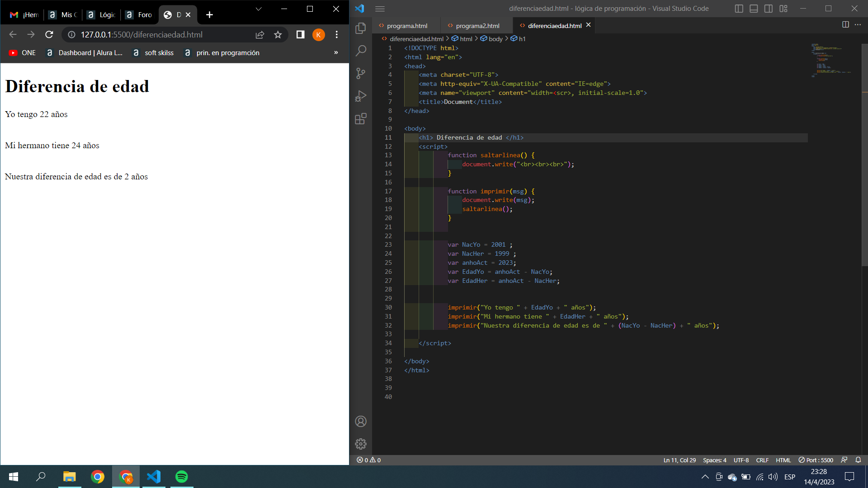868x488 pixels.
Task: Change file encoding UTF-8 in status bar
Action: point(741,460)
